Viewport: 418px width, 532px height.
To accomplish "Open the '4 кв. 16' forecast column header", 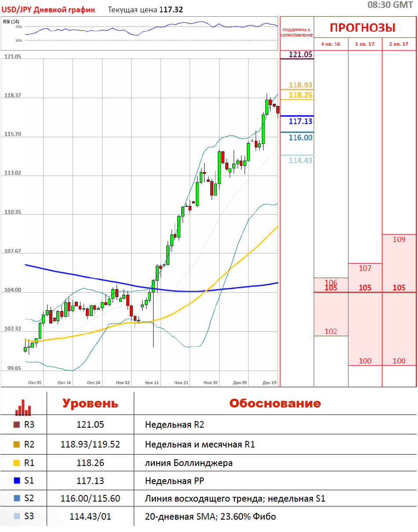I will click(330, 44).
